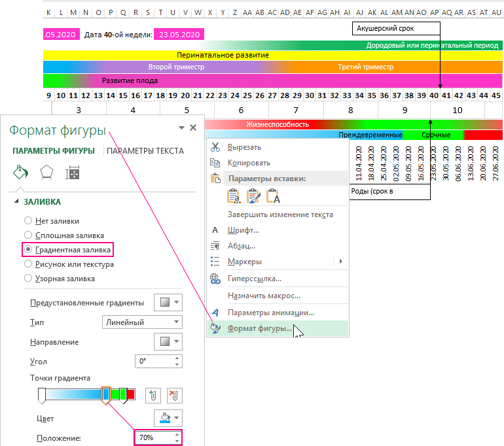Select the 'Нет заливки' radio button
The height and width of the screenshot is (446, 504).
coord(28,220)
